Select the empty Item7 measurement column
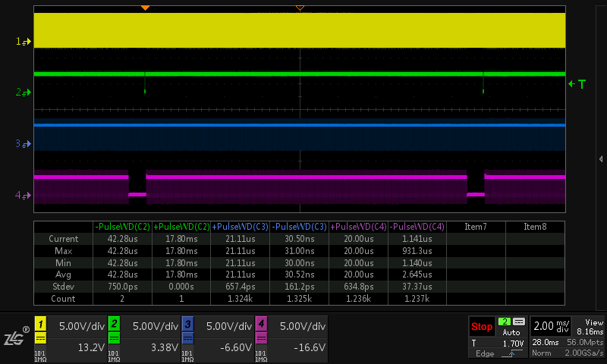607x364 pixels. pos(475,227)
